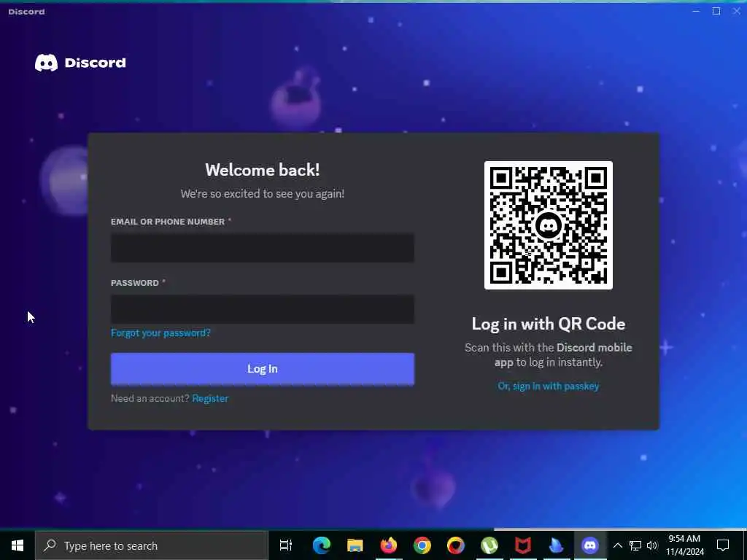The width and height of the screenshot is (747, 560).
Task: Expand hidden system tray icons
Action: 617,545
